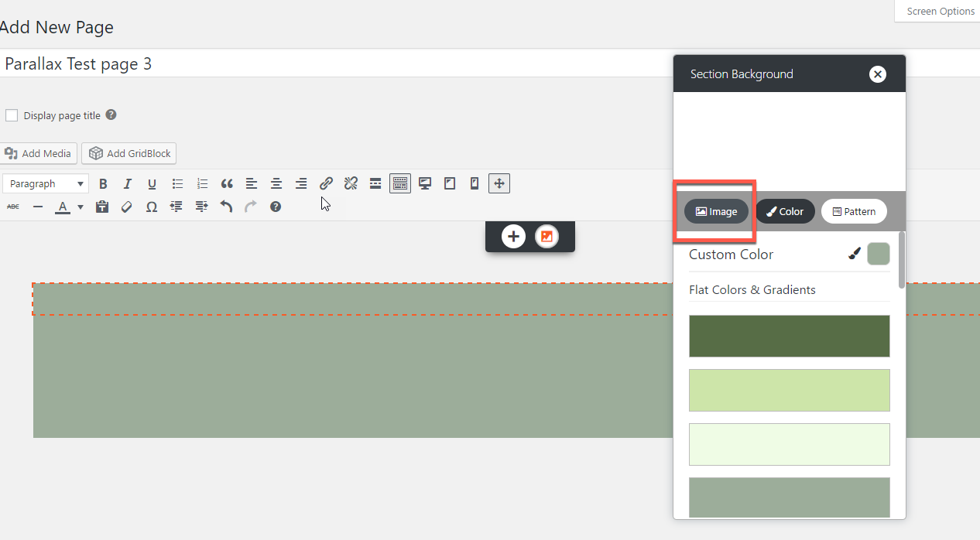The height and width of the screenshot is (540, 980).
Task: Open keyboard shortcuts help icon
Action: (x=276, y=207)
